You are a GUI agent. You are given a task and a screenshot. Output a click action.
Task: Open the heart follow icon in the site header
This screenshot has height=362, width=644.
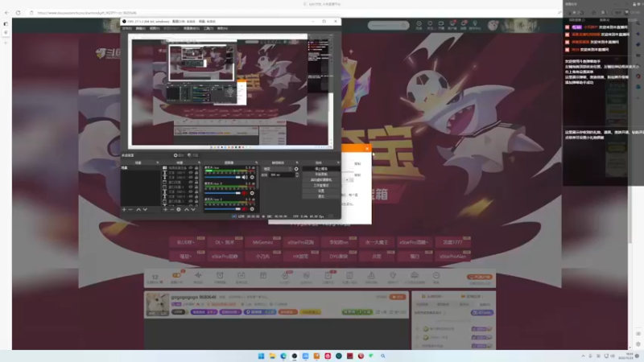430,24
